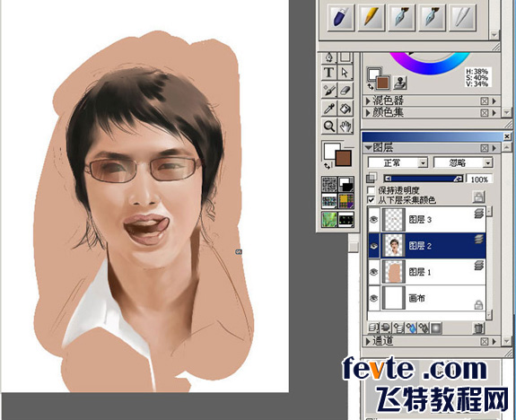This screenshot has width=516, height=420.
Task: Toggle visibility of layer 图层 1
Action: (374, 272)
